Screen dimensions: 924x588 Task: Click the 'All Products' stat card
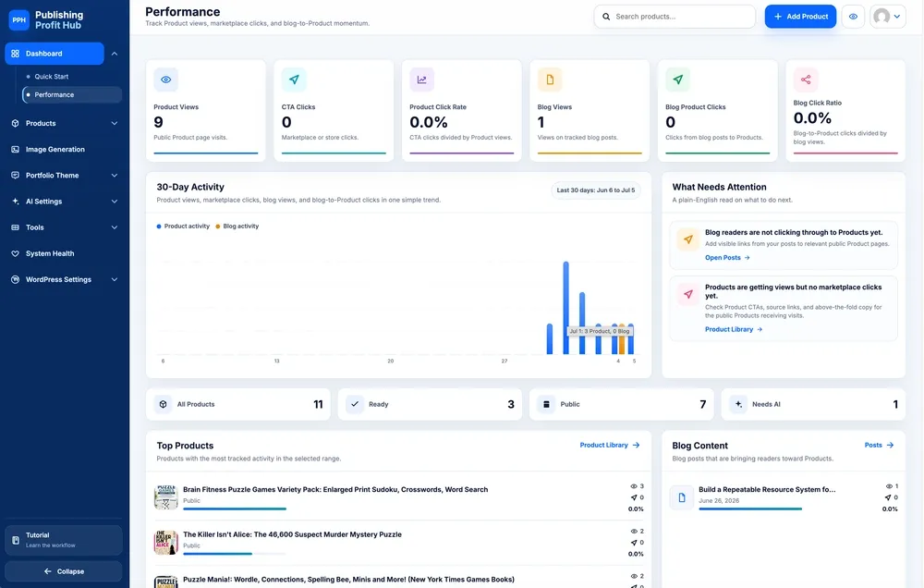pos(238,404)
